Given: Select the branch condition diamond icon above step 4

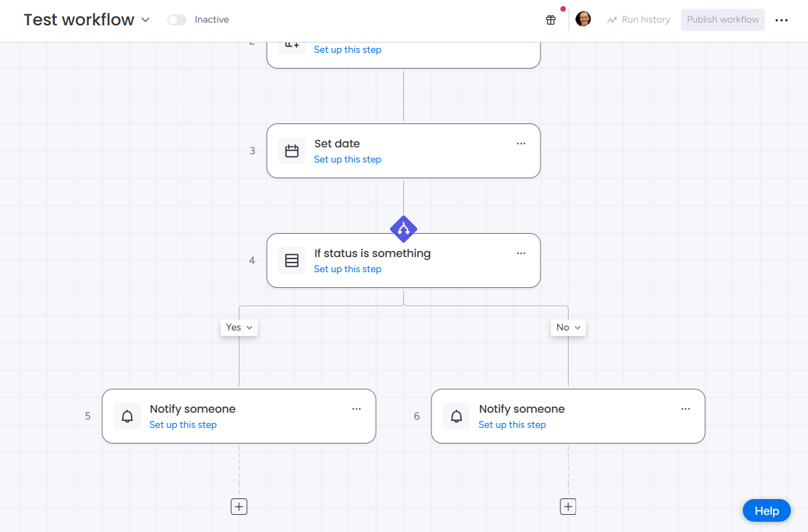Looking at the screenshot, I should pyautogui.click(x=403, y=229).
